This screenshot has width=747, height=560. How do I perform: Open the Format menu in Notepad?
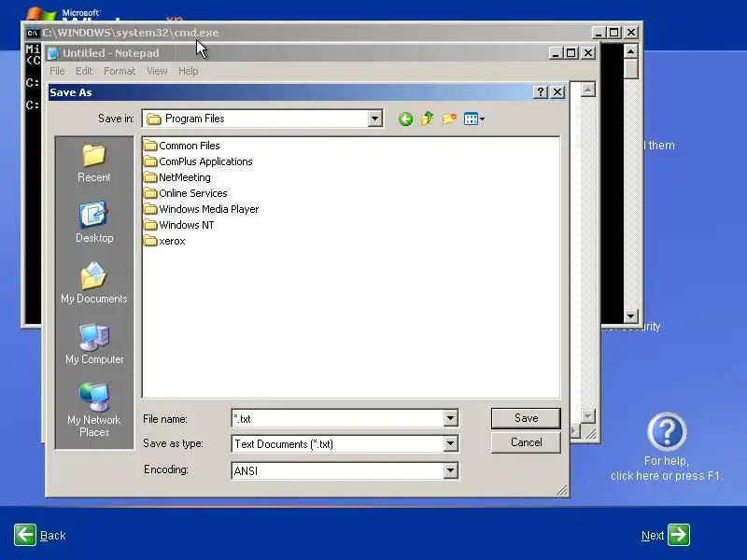point(120,71)
